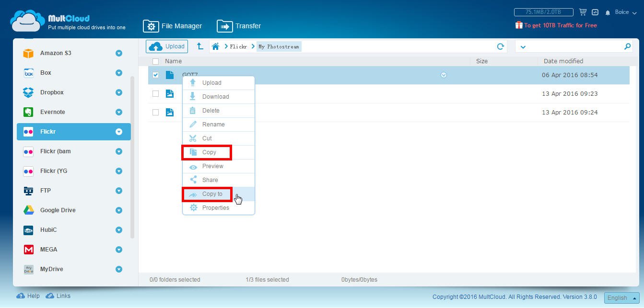Click the FTP drive icon
This screenshot has width=644, height=308.
click(x=28, y=191)
